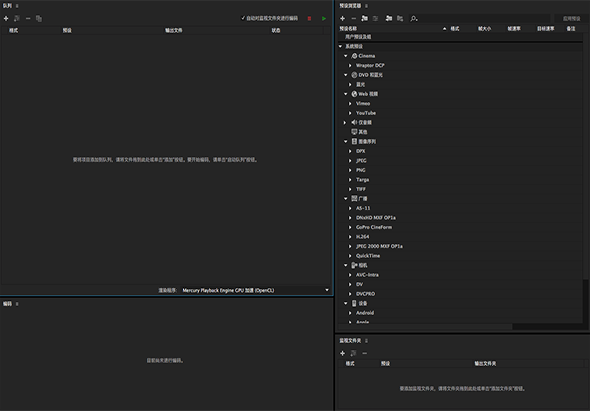Viewport: 590px width, 411px height.
Task: Select the GoPro CineForm row
Action: click(460, 227)
